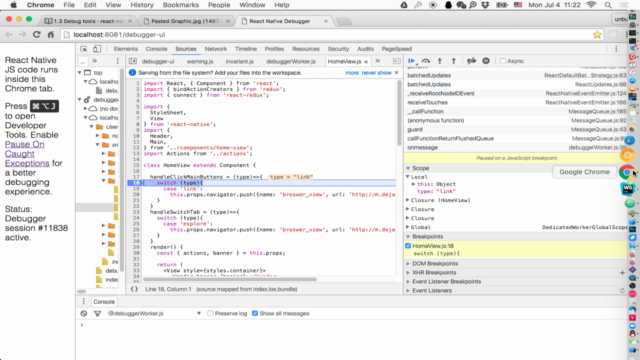Open Profiles panel tab

274,49
